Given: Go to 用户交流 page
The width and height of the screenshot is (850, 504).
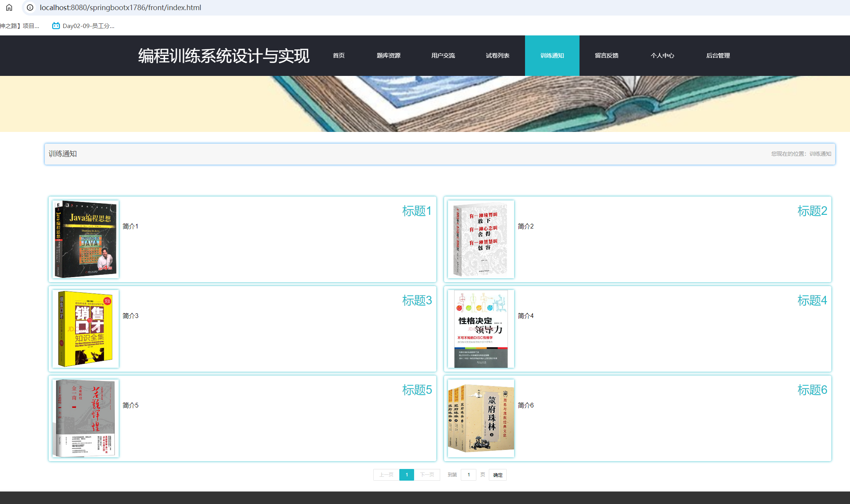Looking at the screenshot, I should pos(443,55).
